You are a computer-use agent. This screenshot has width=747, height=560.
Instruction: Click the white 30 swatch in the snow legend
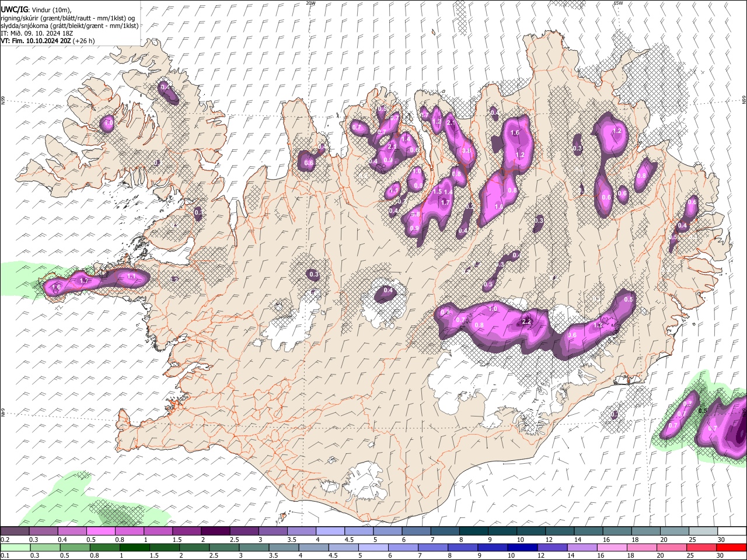[x=732, y=531]
